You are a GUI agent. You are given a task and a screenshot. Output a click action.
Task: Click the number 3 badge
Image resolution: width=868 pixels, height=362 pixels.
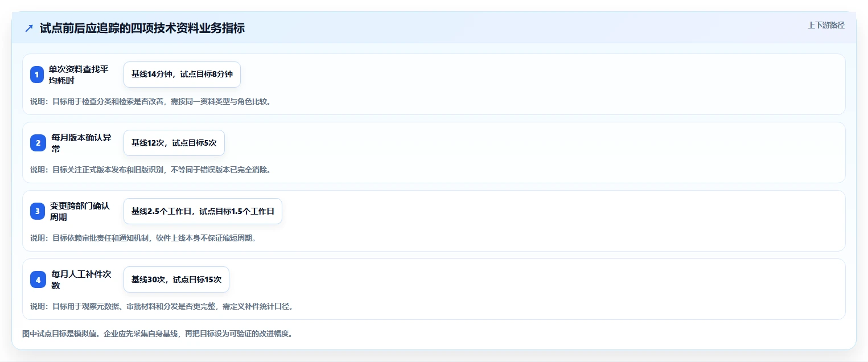pyautogui.click(x=38, y=211)
